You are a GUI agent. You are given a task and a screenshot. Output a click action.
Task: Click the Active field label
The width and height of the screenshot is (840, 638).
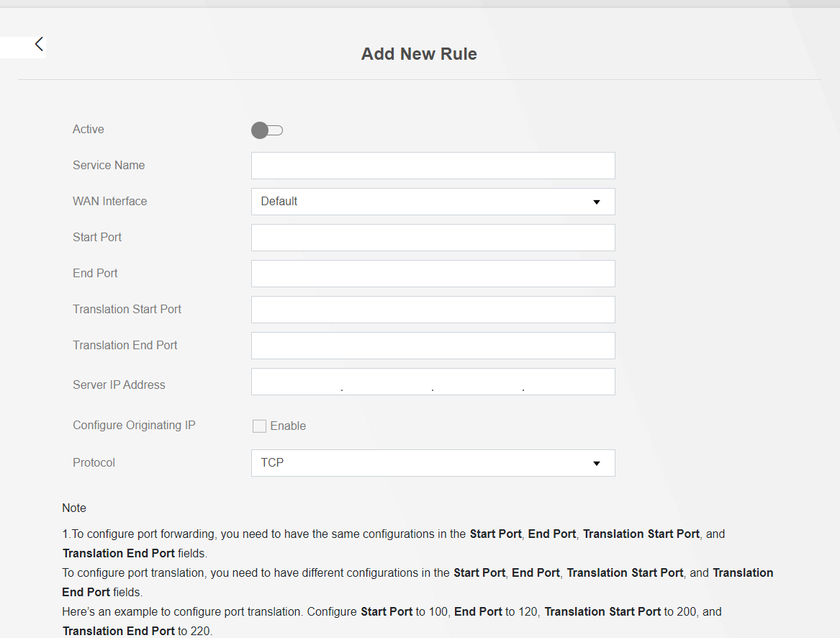89,130
